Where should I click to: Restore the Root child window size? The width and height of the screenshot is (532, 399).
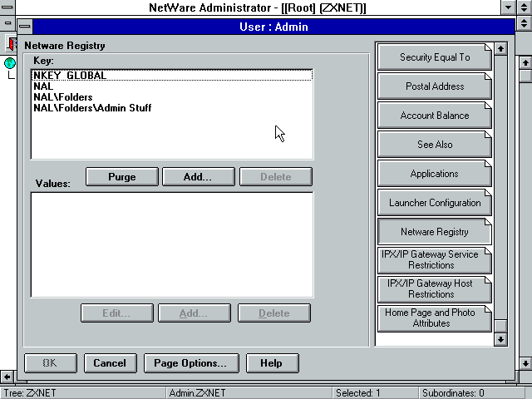point(525,23)
